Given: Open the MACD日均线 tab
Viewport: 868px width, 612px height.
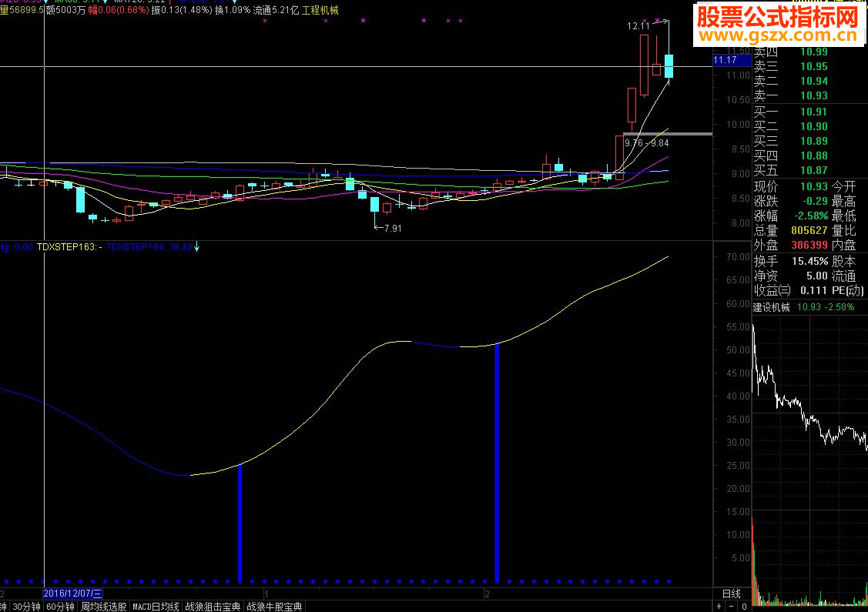Looking at the screenshot, I should 156,607.
